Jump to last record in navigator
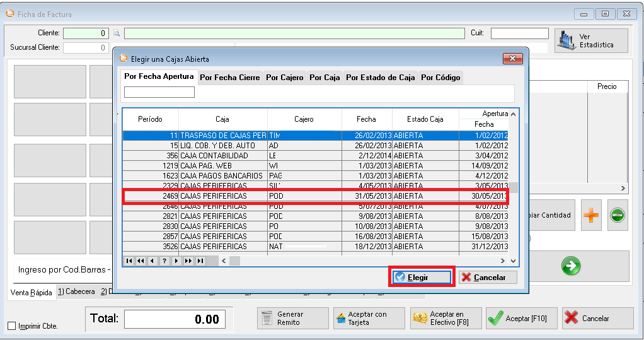The width and height of the screenshot is (644, 340). click(x=200, y=261)
